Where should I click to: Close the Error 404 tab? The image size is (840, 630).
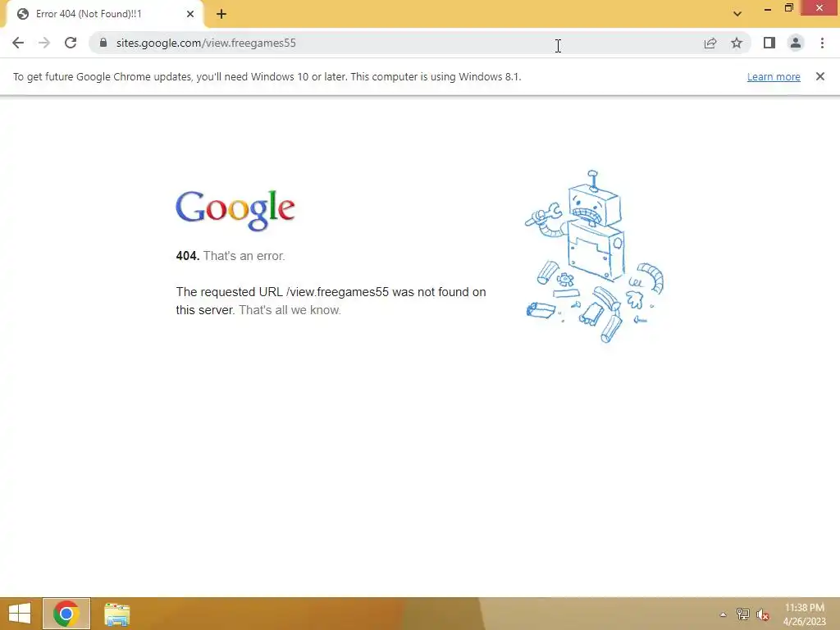(x=190, y=14)
